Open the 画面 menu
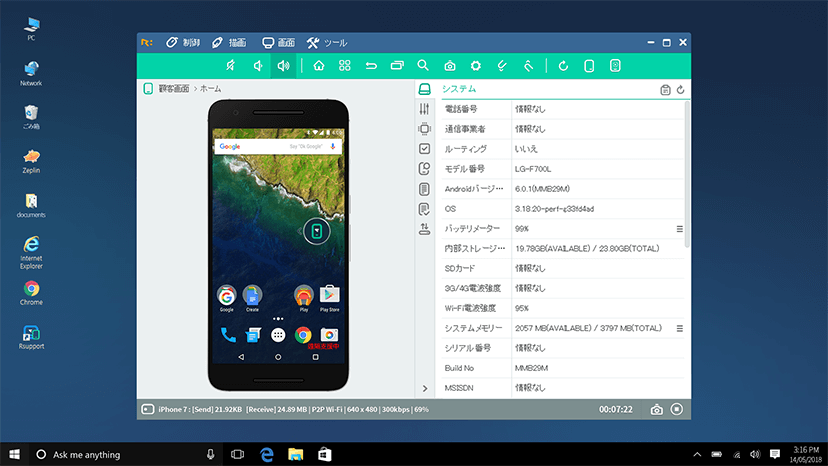 279,43
